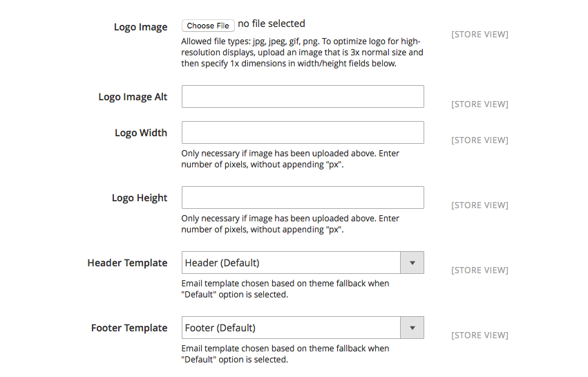Click the Logo Image field label
This screenshot has width=588, height=377.
140,27
